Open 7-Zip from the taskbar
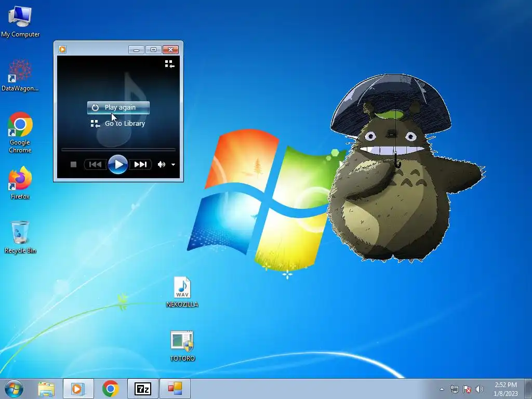The width and height of the screenshot is (532, 399). tap(142, 389)
